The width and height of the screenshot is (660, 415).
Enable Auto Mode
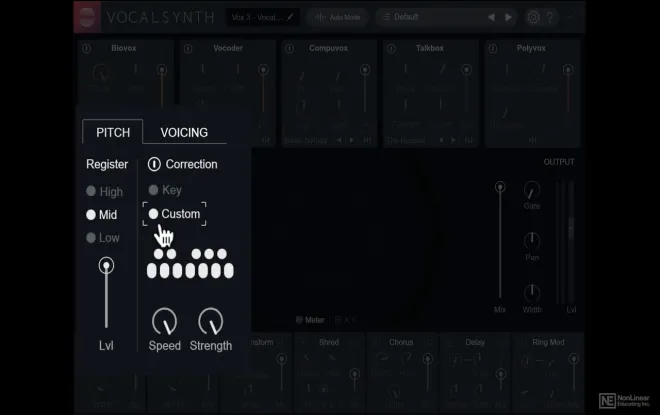[x=338, y=17]
